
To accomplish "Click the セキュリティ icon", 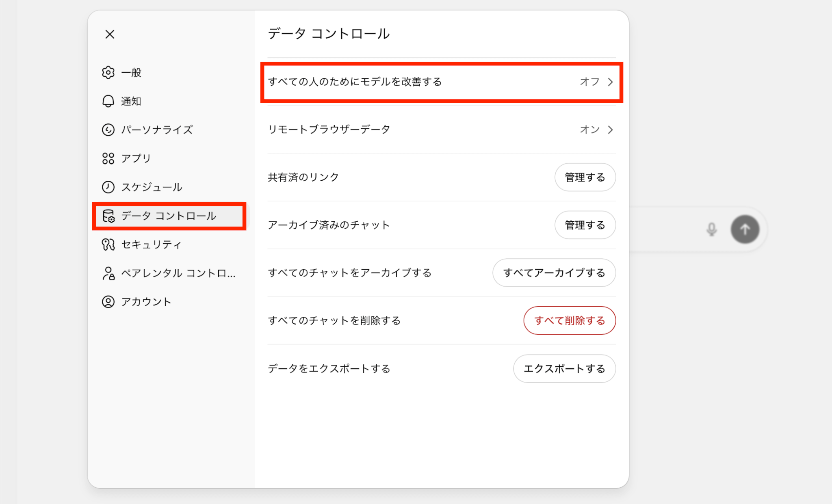I will coord(108,244).
